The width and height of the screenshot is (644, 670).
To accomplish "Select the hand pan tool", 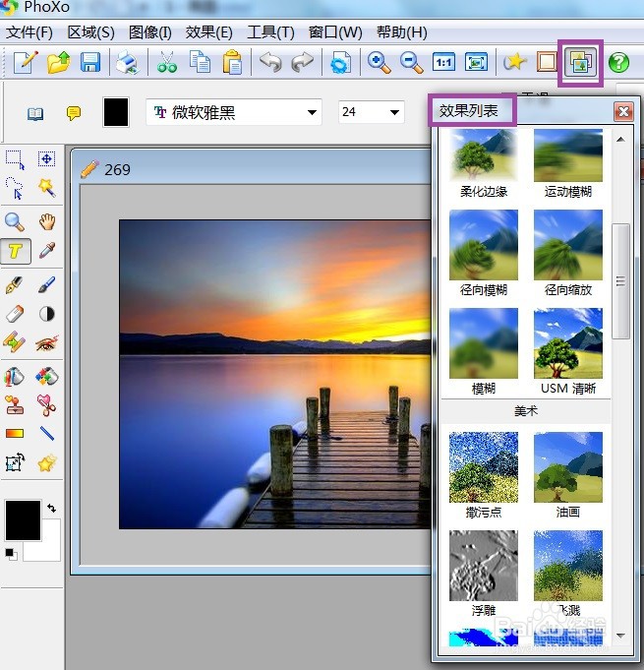I will pyautogui.click(x=47, y=221).
